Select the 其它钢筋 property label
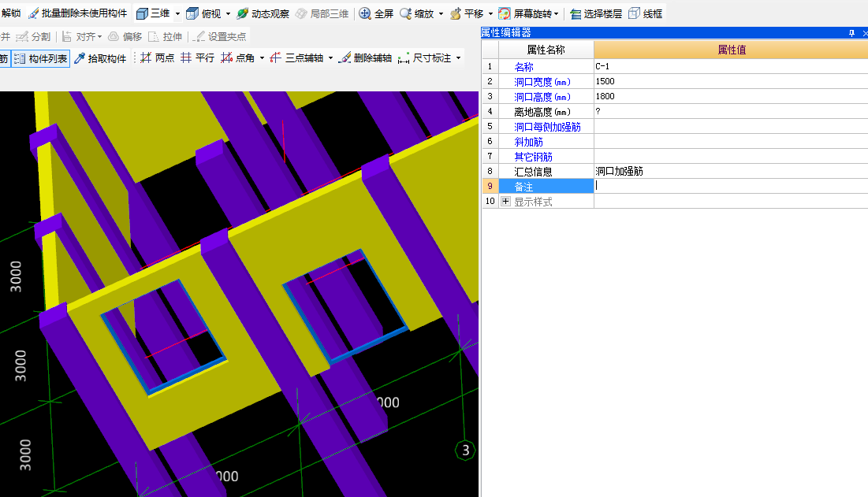 tap(533, 157)
